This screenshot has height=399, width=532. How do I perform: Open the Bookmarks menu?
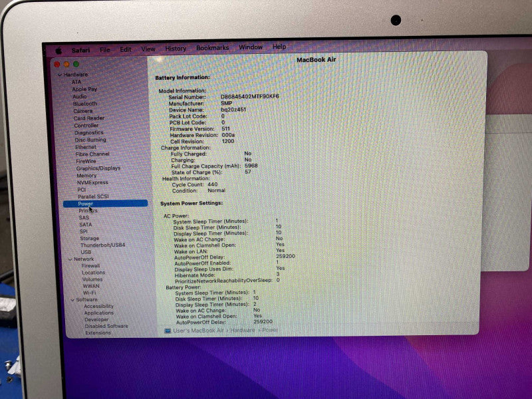212,48
